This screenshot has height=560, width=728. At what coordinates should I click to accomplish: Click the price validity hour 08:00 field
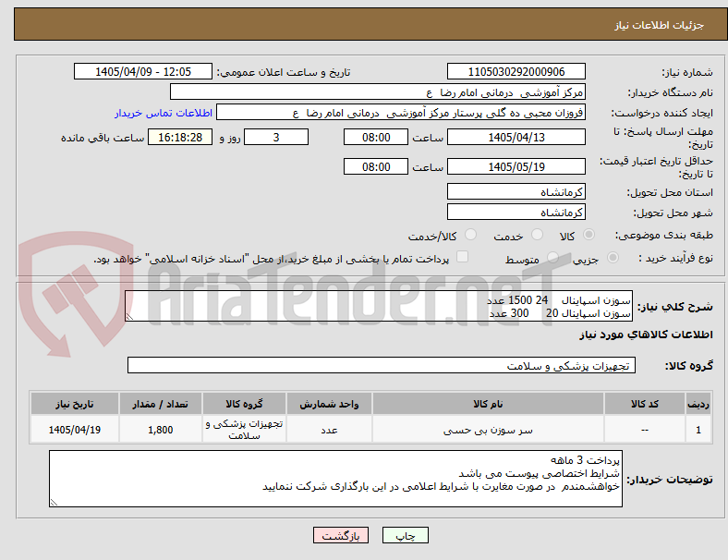(376, 166)
